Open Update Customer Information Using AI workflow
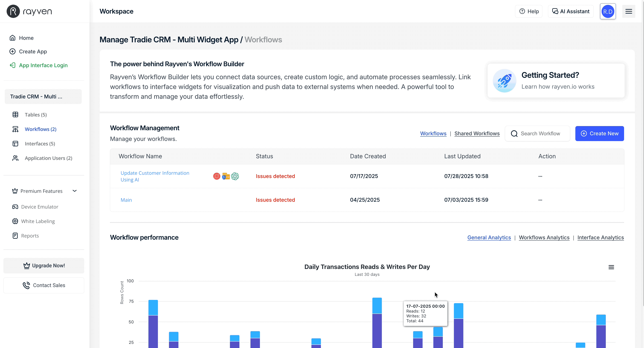Image resolution: width=644 pixels, height=348 pixels. [x=155, y=176]
